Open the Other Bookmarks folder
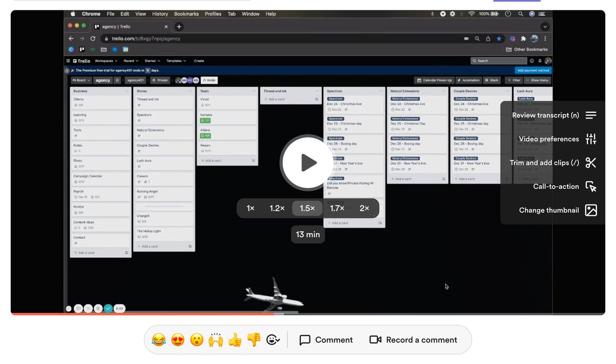The width and height of the screenshot is (616, 364). (527, 50)
